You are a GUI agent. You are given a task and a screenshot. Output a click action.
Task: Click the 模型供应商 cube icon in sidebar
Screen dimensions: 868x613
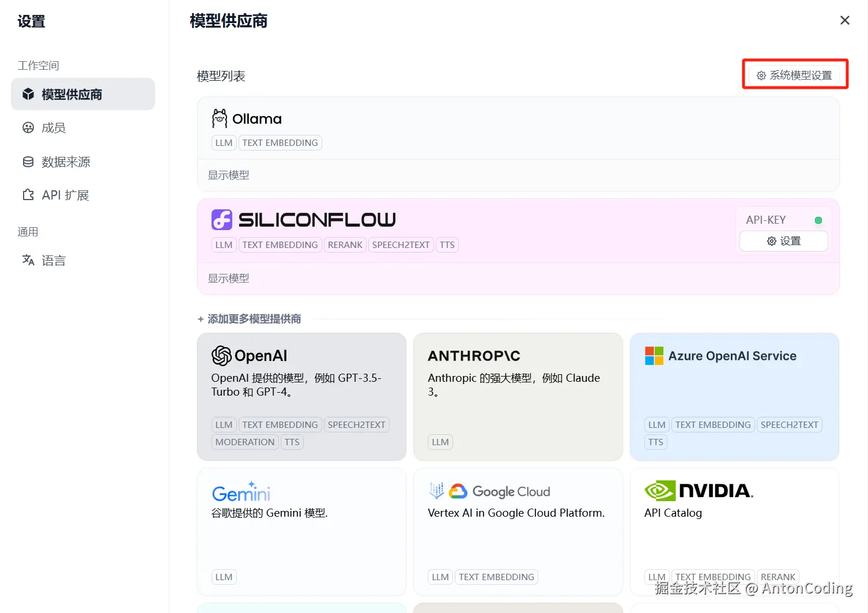click(28, 94)
